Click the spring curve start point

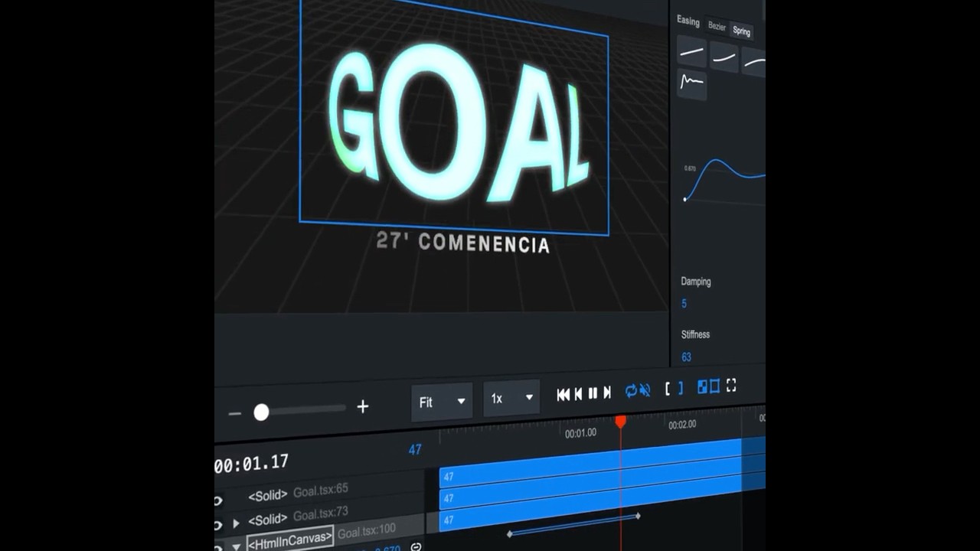coord(685,200)
